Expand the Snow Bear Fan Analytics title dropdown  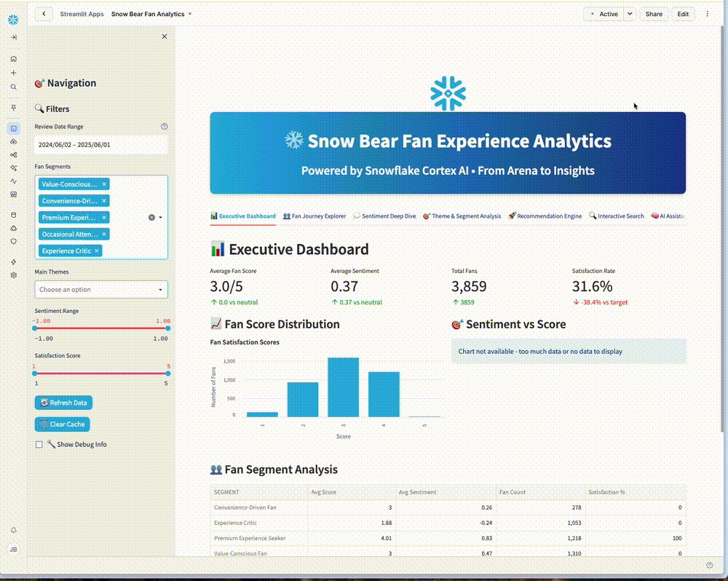click(x=190, y=14)
